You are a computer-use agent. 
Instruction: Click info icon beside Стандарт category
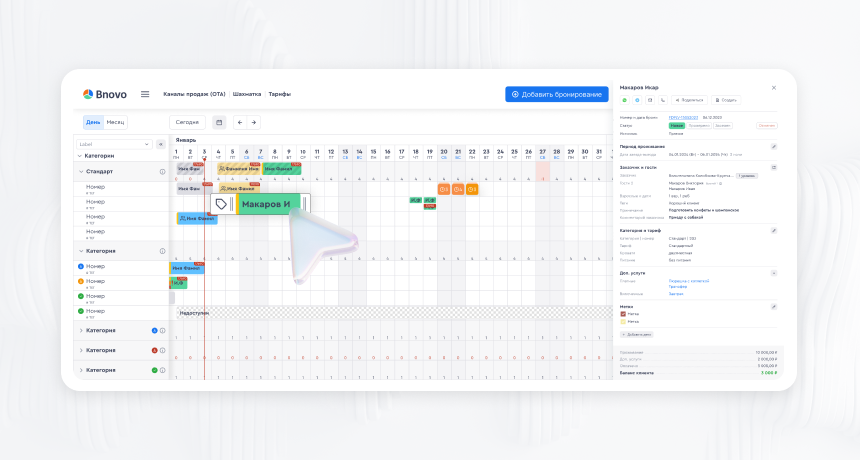pos(162,171)
